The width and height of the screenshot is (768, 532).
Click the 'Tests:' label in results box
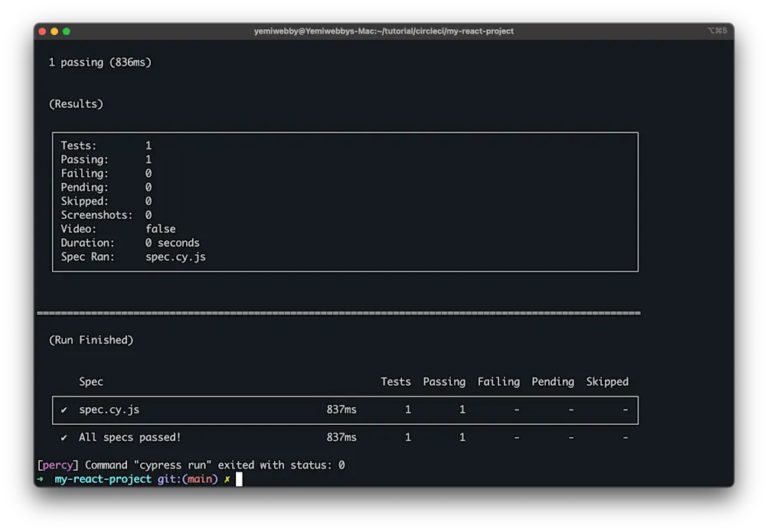(78, 145)
